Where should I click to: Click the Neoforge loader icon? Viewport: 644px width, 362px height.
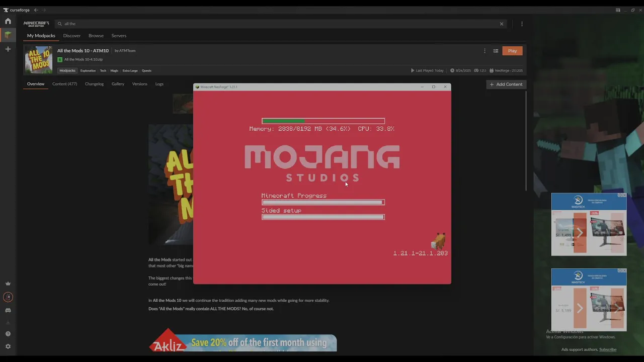pos(492,70)
